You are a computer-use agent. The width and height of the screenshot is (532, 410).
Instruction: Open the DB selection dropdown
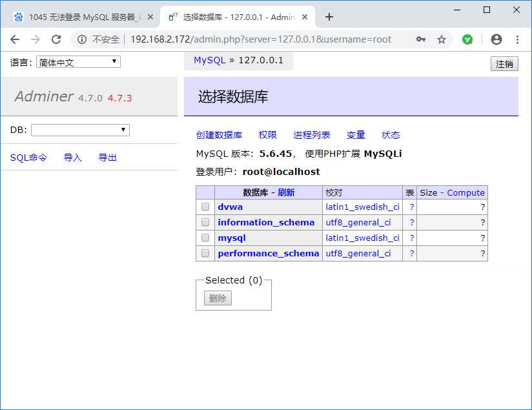tap(81, 130)
